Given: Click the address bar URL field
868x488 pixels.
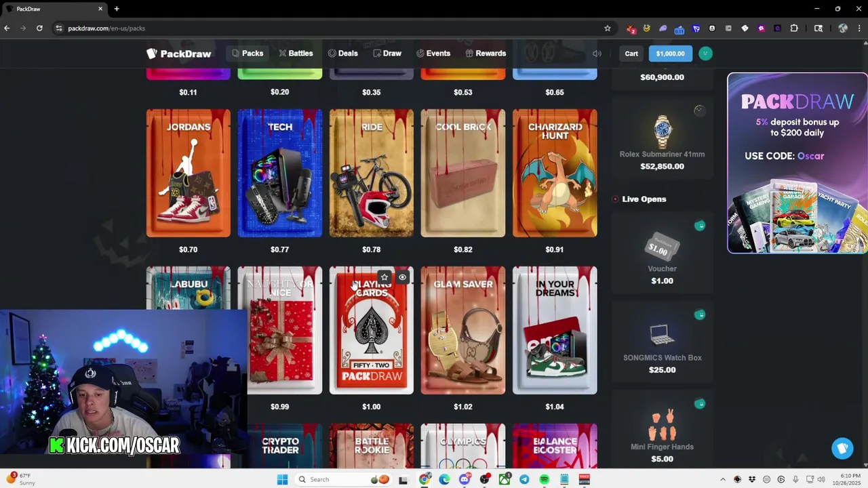Looking at the screenshot, I should click(332, 28).
